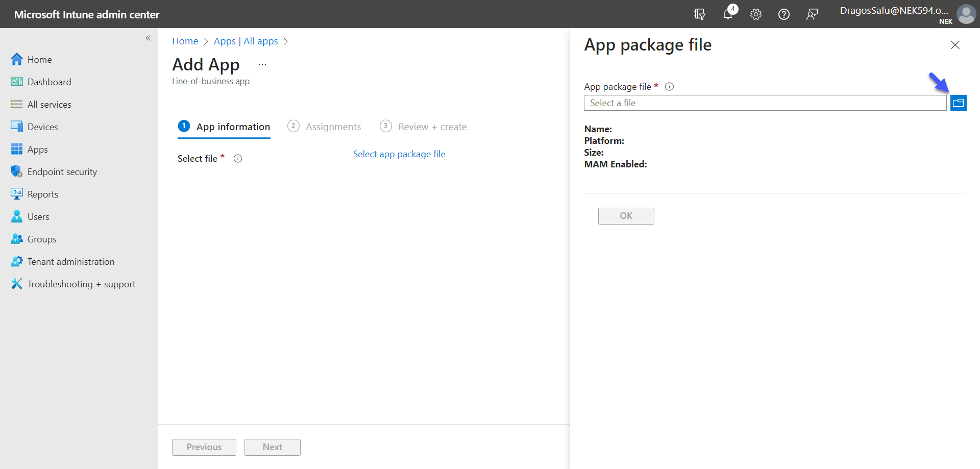Screen dimensions: 980x469
Task: Click the user account avatar
Action: click(x=966, y=14)
